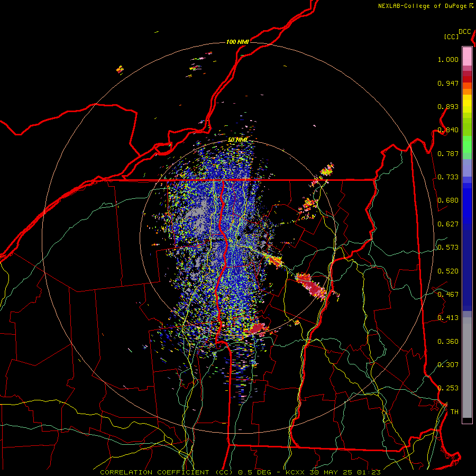The height and width of the screenshot is (476, 476).
Task: Select the 0.733 scale value
Action: point(448,177)
